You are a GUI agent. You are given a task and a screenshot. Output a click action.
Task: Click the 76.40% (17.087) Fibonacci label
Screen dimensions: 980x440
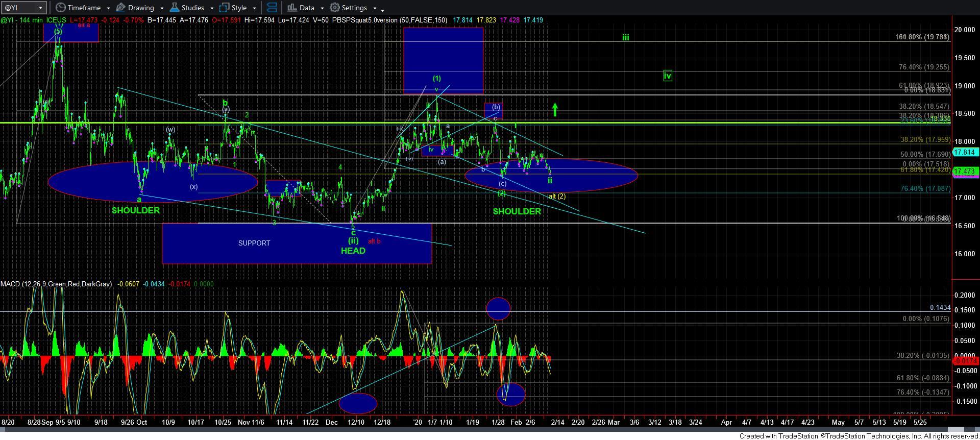(925, 188)
